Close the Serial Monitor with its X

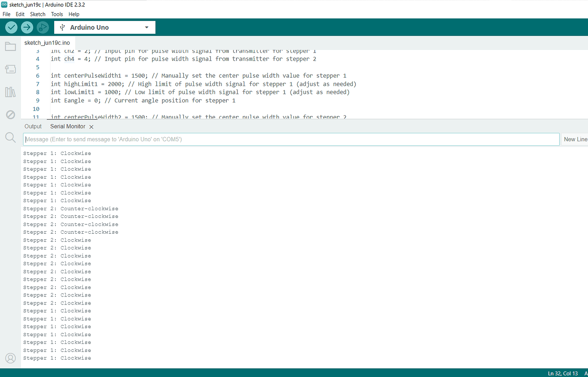click(91, 126)
